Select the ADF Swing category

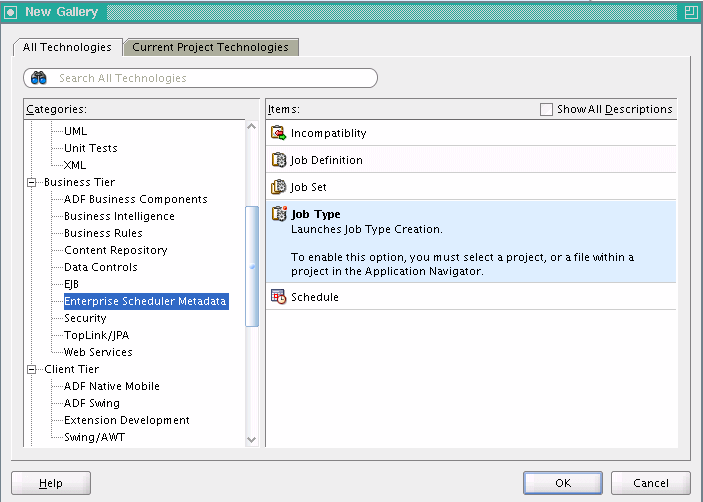[x=92, y=403]
